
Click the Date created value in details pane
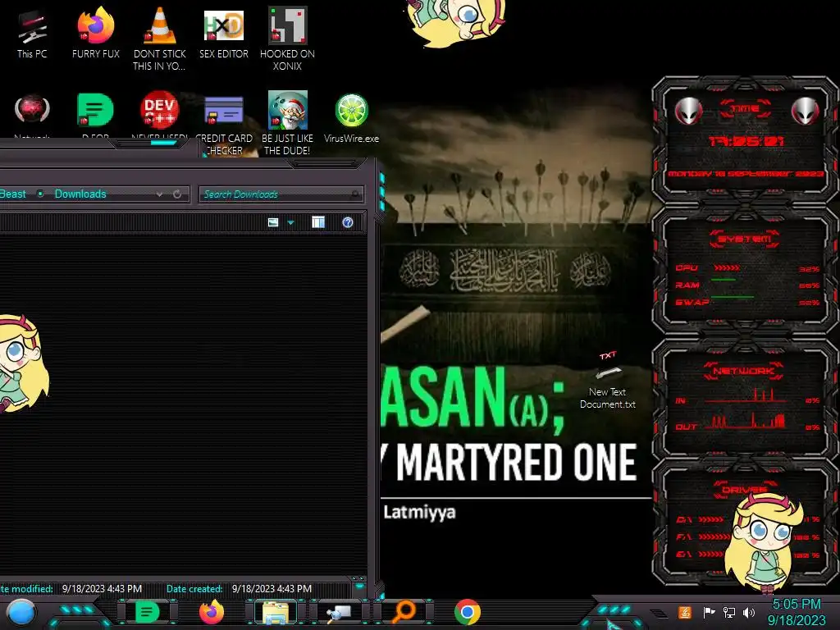coord(272,589)
